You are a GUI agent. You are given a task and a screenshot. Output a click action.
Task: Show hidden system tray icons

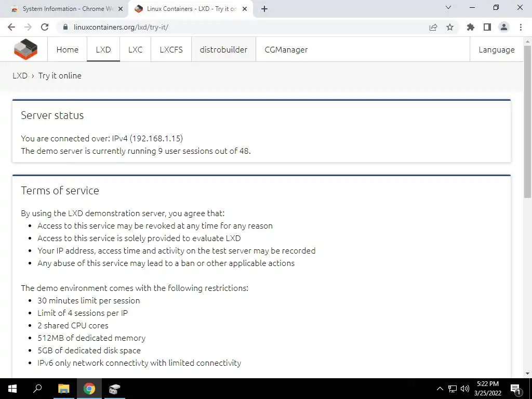pos(440,389)
